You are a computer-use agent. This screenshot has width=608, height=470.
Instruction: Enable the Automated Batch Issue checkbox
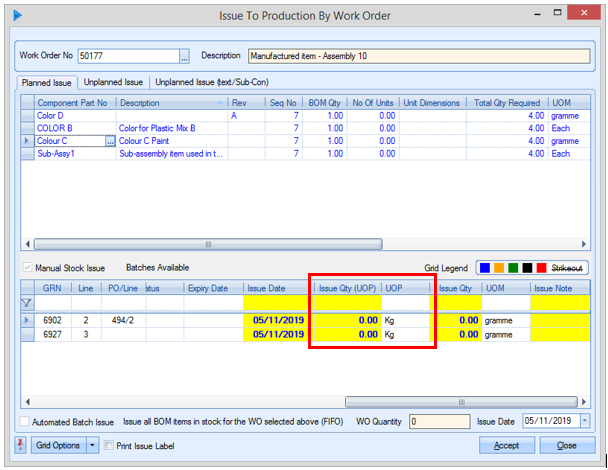24,422
